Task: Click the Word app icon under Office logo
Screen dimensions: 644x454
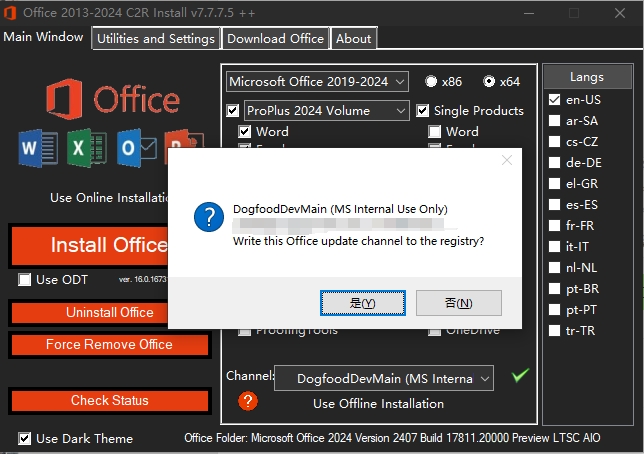Action: tap(38, 148)
